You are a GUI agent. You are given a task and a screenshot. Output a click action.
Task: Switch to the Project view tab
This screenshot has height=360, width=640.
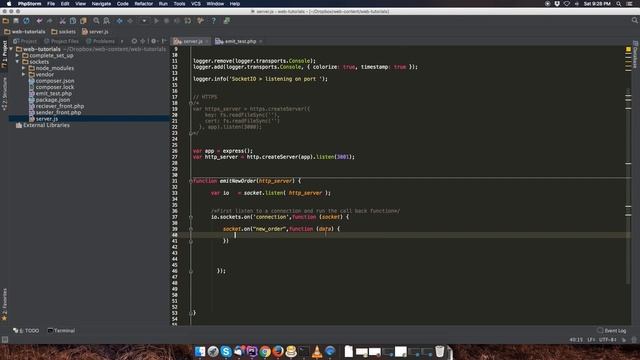[25, 41]
